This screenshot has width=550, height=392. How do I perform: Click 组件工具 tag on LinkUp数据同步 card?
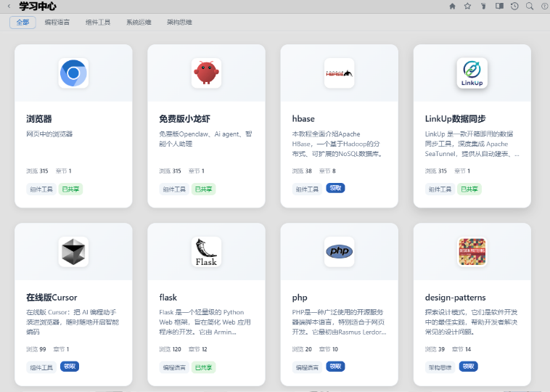tap(440, 189)
